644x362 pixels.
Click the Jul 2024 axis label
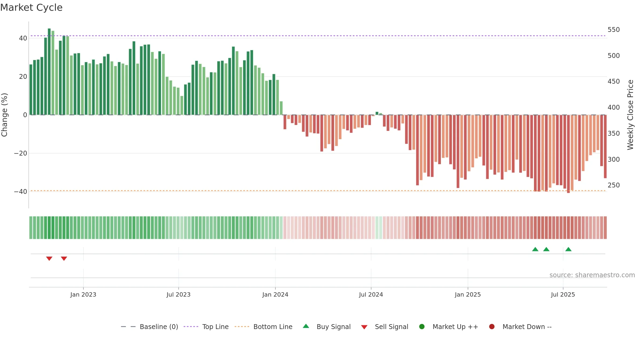click(x=371, y=295)
